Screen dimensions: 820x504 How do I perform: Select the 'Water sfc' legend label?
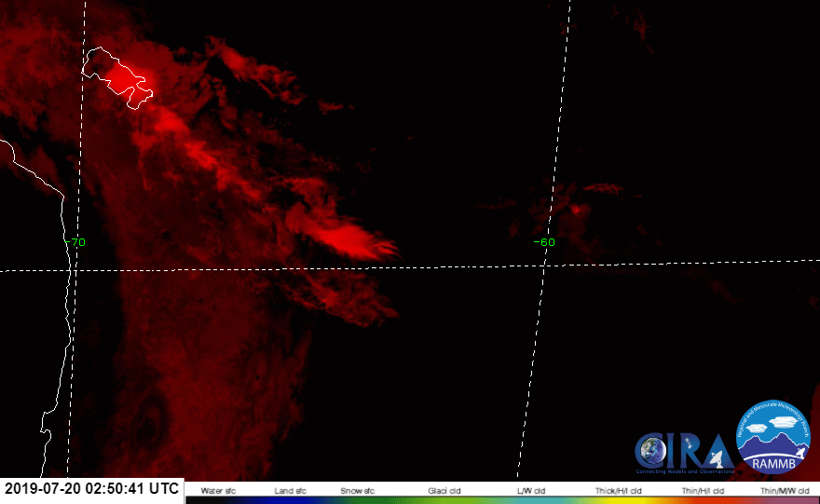(219, 489)
